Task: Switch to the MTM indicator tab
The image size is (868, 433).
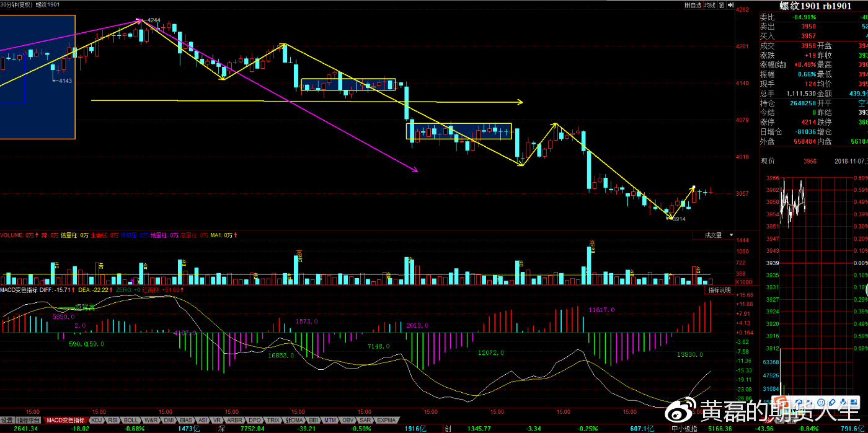Action: coord(330,420)
